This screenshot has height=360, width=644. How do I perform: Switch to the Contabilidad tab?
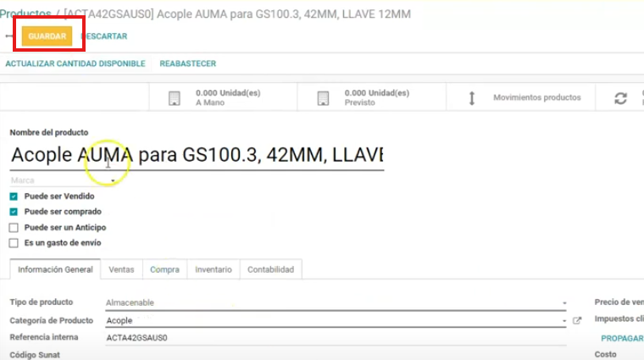tap(270, 269)
